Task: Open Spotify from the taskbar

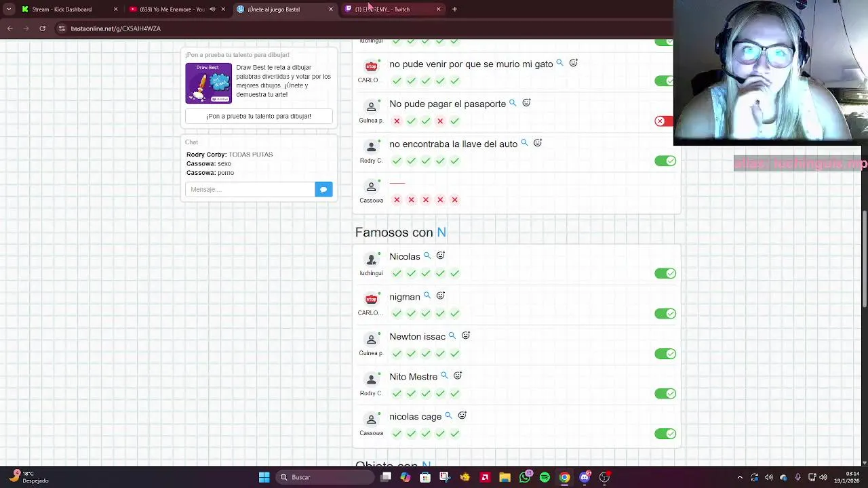Action: [545, 477]
